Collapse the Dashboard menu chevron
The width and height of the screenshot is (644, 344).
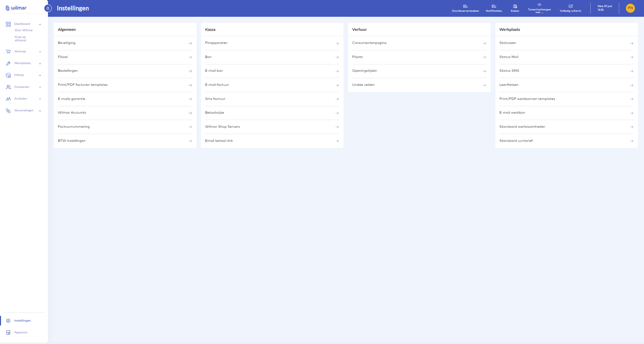(x=40, y=24)
